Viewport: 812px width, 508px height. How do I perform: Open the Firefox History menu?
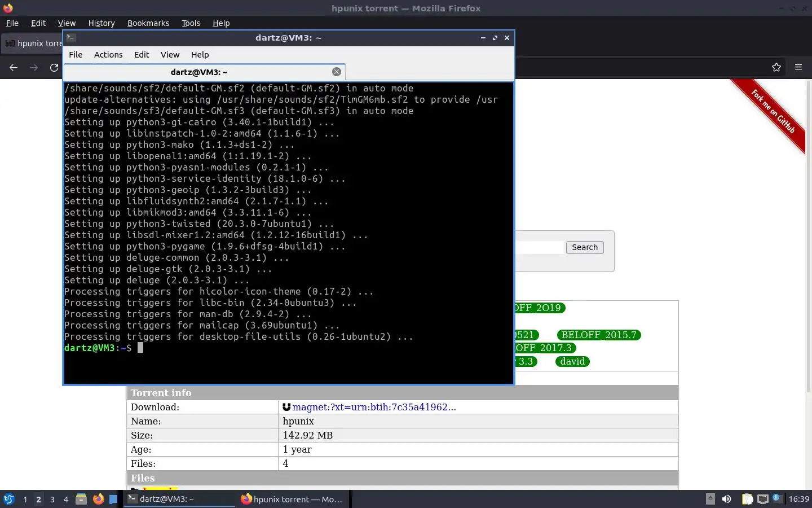[x=101, y=23]
